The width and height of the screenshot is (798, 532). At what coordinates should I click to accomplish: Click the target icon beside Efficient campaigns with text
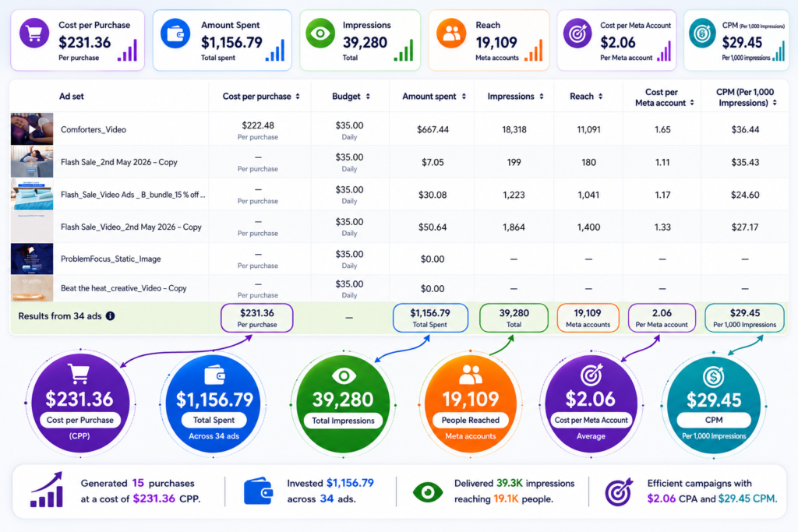coord(619,491)
